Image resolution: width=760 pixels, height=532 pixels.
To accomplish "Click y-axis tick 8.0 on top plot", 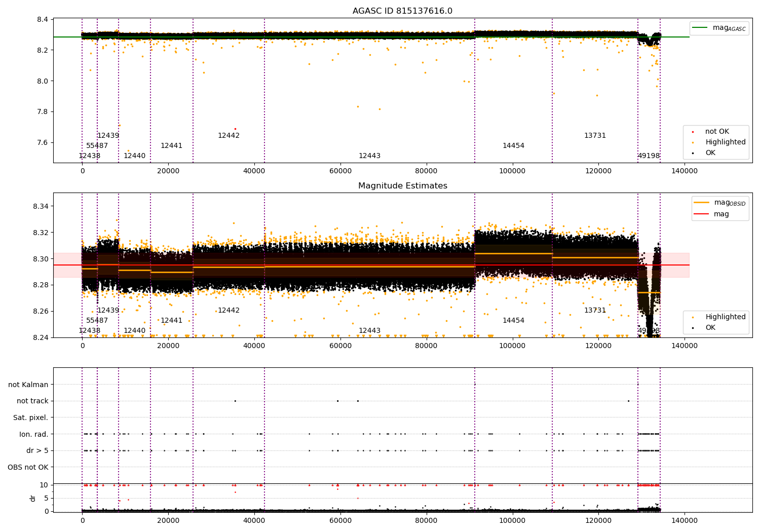I will pyautogui.click(x=43, y=81).
